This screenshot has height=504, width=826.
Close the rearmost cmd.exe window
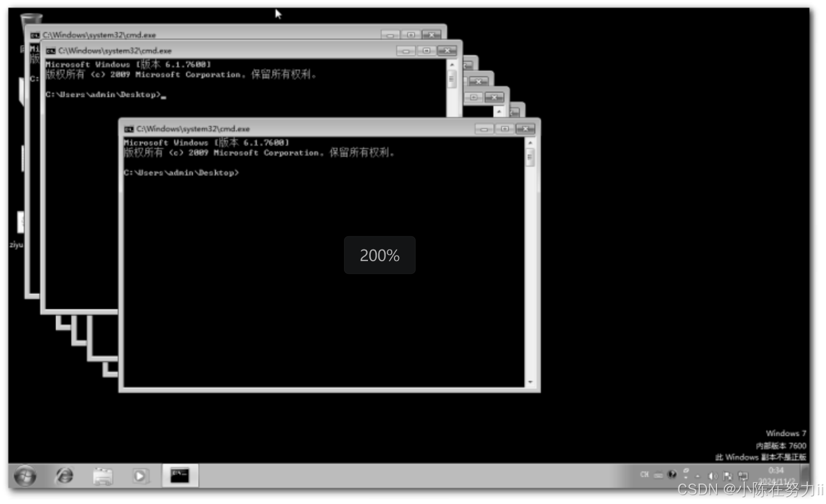pos(432,35)
